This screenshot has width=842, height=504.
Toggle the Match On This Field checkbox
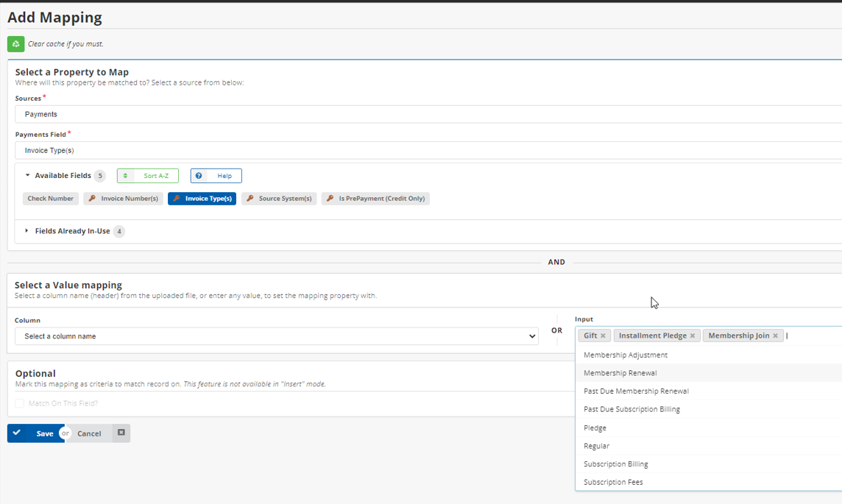click(x=20, y=403)
